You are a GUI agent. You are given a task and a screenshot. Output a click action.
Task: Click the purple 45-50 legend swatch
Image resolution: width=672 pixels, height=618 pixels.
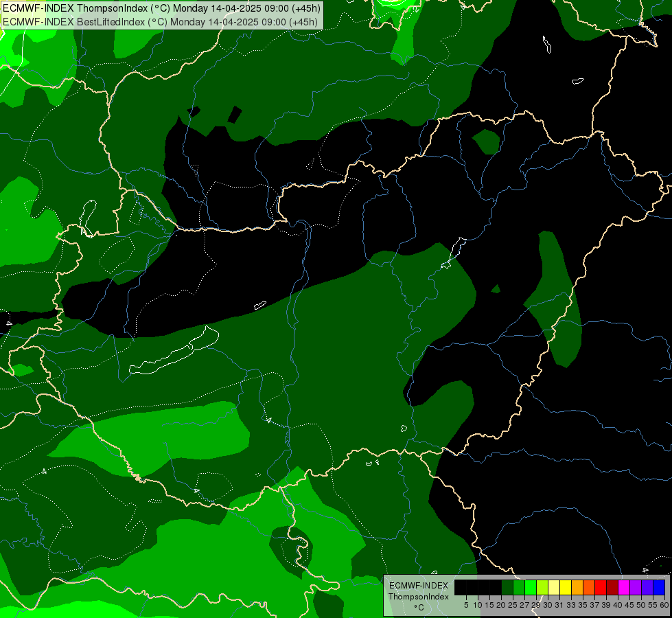[636, 587]
